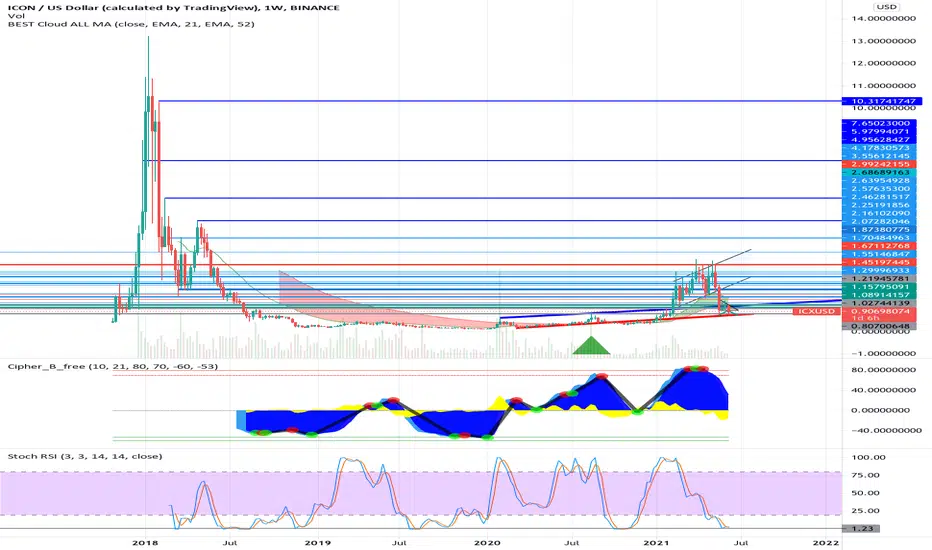
Task: Click the current price 0.90698074 label
Action: [879, 311]
